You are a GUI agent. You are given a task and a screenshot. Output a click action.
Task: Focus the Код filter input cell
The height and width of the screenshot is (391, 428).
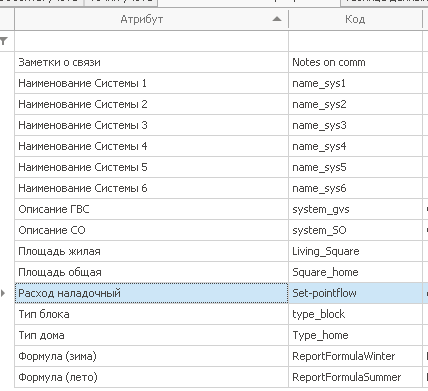point(355,41)
